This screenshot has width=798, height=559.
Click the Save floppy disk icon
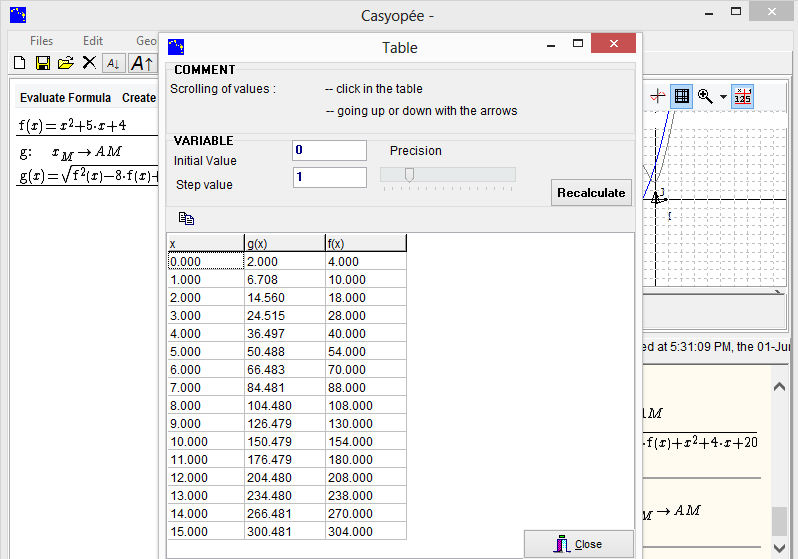(43, 63)
